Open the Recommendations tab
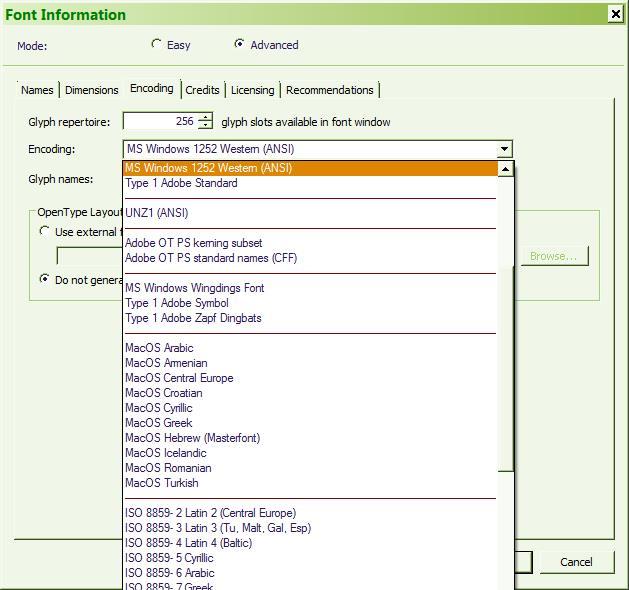The image size is (629, 590). tap(330, 90)
